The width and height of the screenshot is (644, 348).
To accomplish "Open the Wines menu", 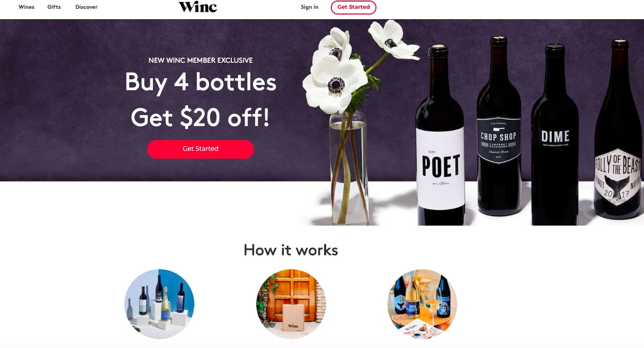I will (x=26, y=7).
